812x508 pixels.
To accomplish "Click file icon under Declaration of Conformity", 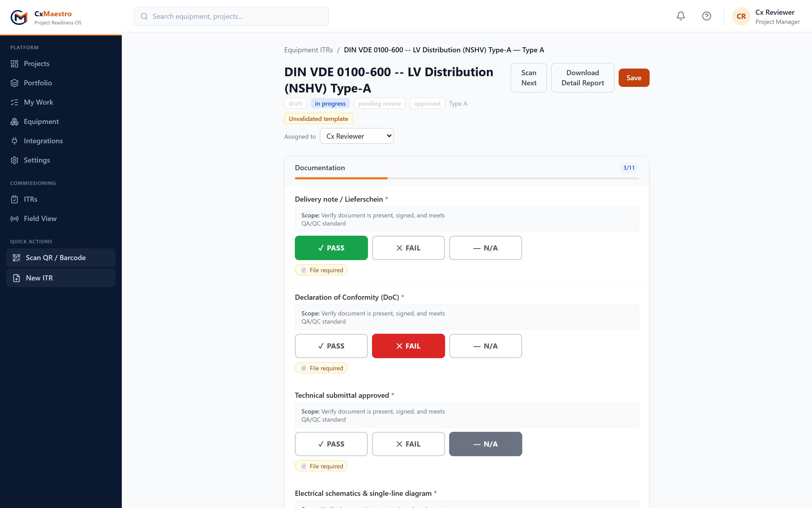I will tap(304, 368).
